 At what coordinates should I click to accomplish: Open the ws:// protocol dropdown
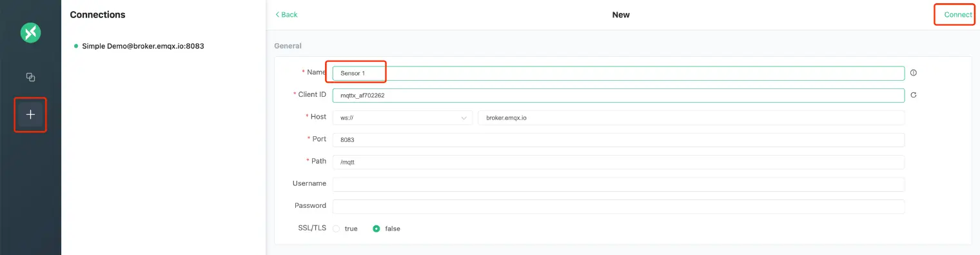[403, 117]
